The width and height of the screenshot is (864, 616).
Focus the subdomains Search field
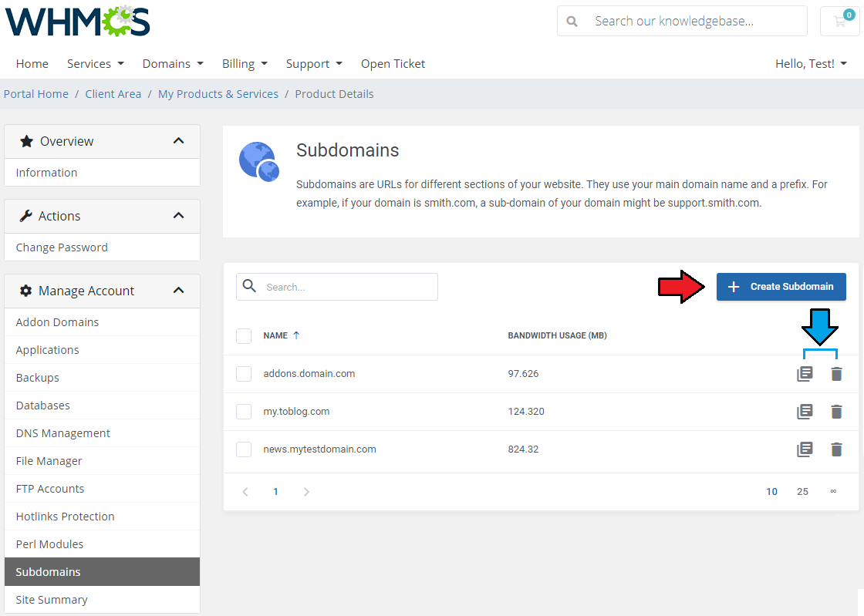[336, 287]
